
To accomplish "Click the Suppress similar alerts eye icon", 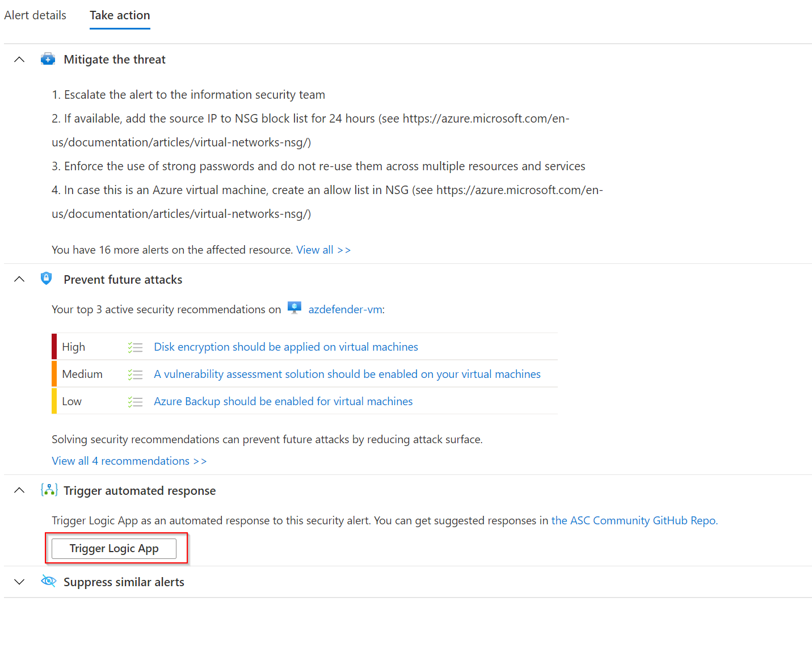I will pos(48,581).
